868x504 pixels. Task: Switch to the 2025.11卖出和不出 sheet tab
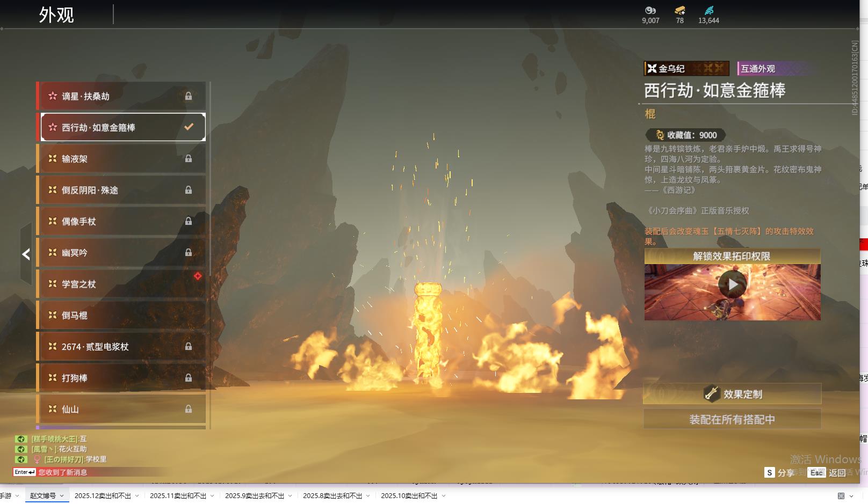[177, 496]
